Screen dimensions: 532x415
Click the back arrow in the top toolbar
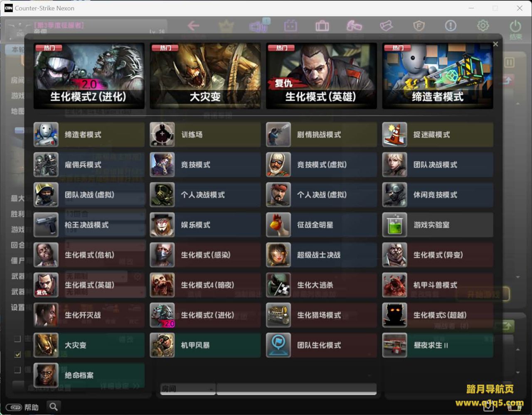193,26
